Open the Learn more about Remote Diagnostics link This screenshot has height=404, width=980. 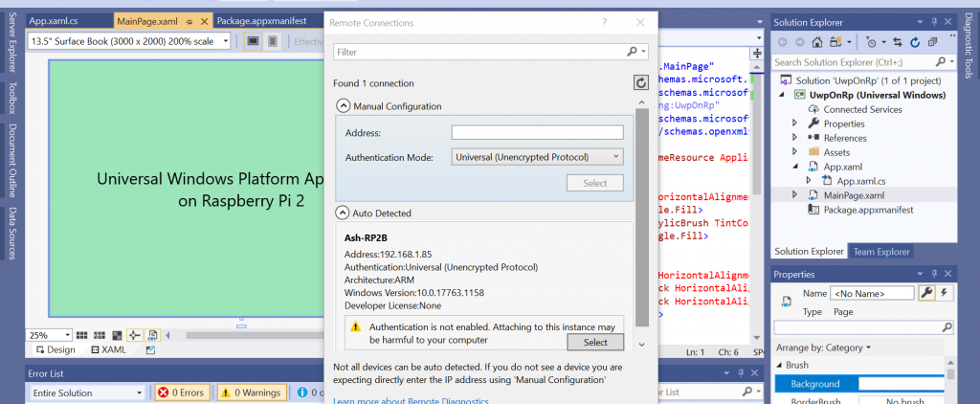coord(411,400)
